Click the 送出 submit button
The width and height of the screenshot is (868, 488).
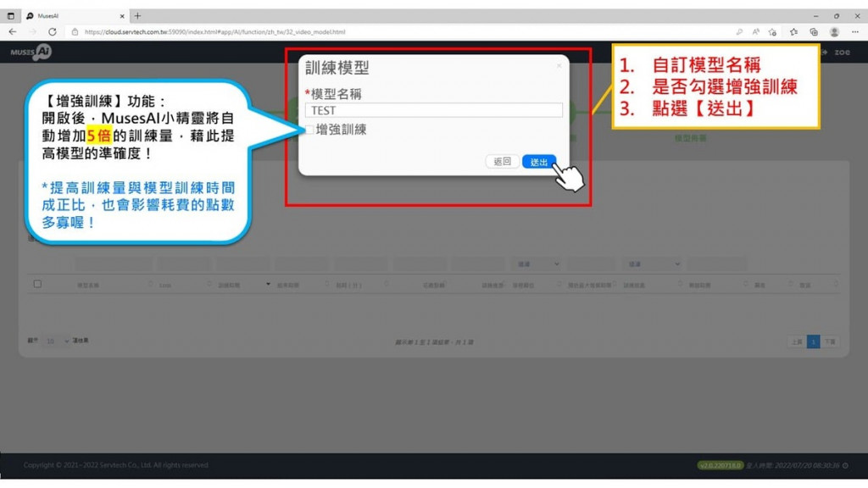[538, 162]
